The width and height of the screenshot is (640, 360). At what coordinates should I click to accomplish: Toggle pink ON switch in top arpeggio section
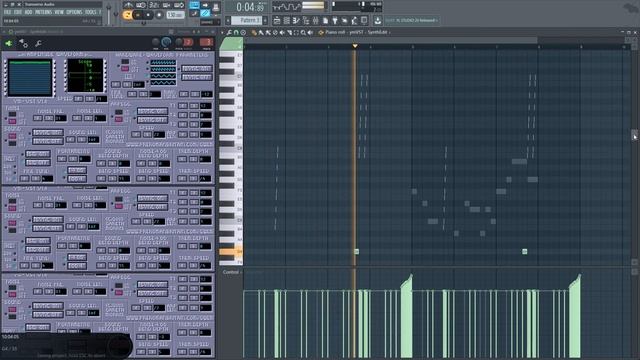pyautogui.click(x=118, y=119)
